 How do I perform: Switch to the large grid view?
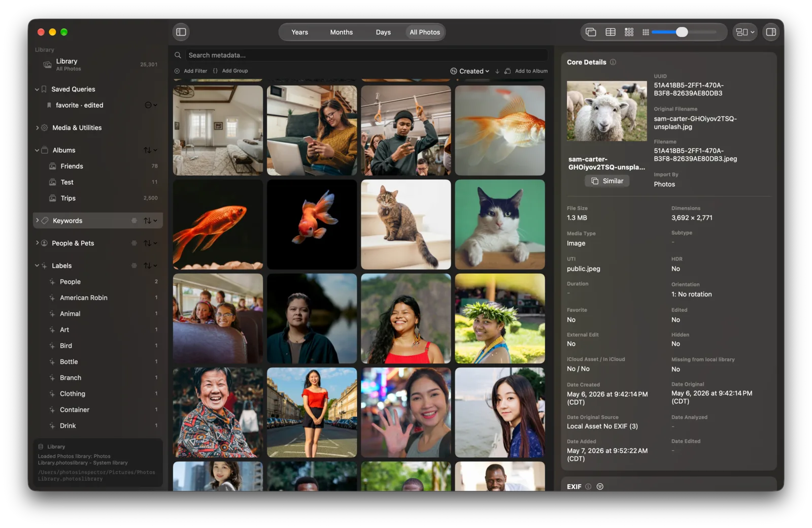click(629, 32)
